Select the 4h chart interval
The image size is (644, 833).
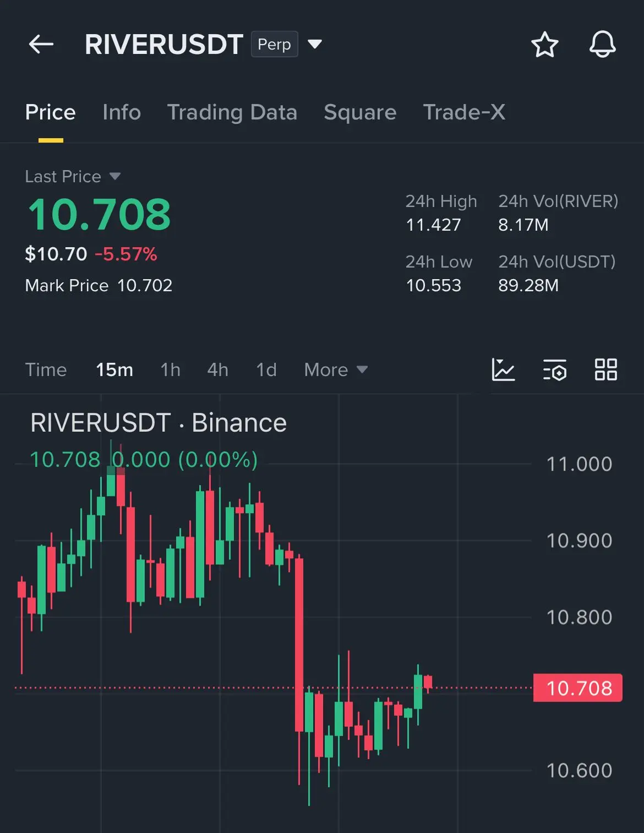coord(218,369)
